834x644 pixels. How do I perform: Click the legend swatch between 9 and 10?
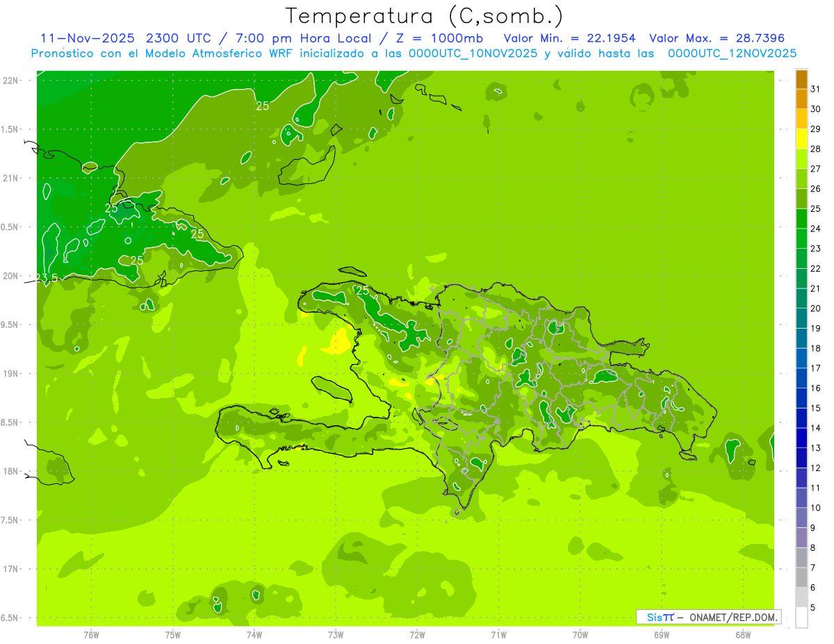click(x=801, y=518)
